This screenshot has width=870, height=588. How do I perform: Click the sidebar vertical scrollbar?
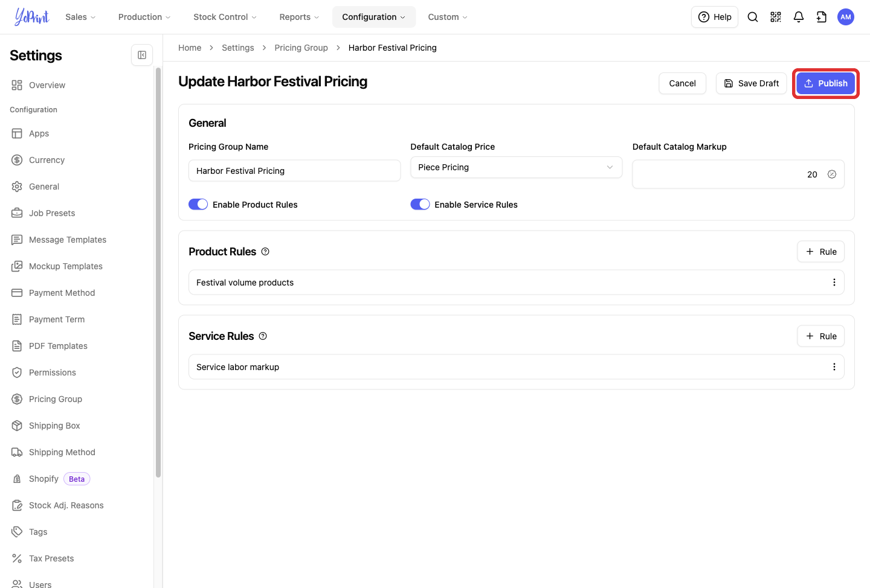click(x=158, y=272)
